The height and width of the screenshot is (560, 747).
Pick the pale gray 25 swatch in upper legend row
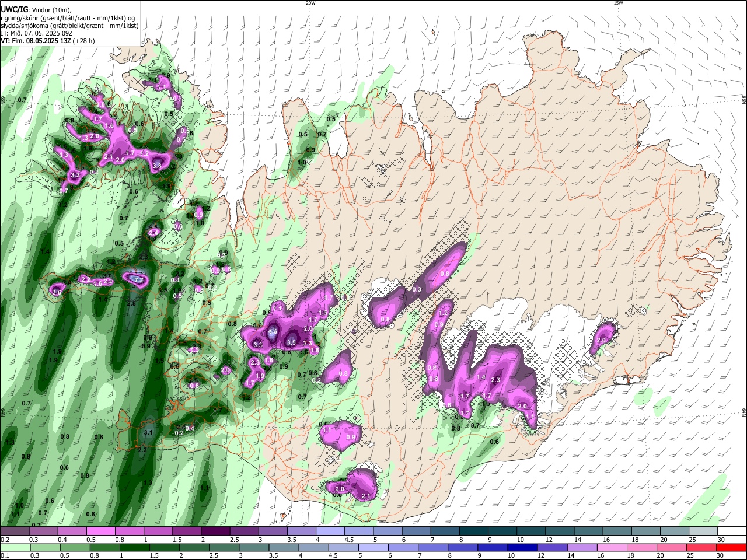[x=703, y=531]
